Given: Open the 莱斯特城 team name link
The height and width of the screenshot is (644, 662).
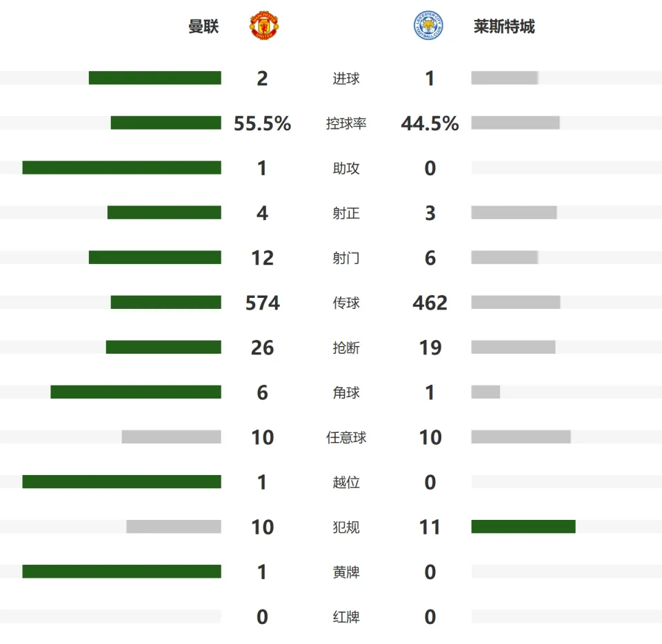Looking at the screenshot, I should click(x=504, y=27).
